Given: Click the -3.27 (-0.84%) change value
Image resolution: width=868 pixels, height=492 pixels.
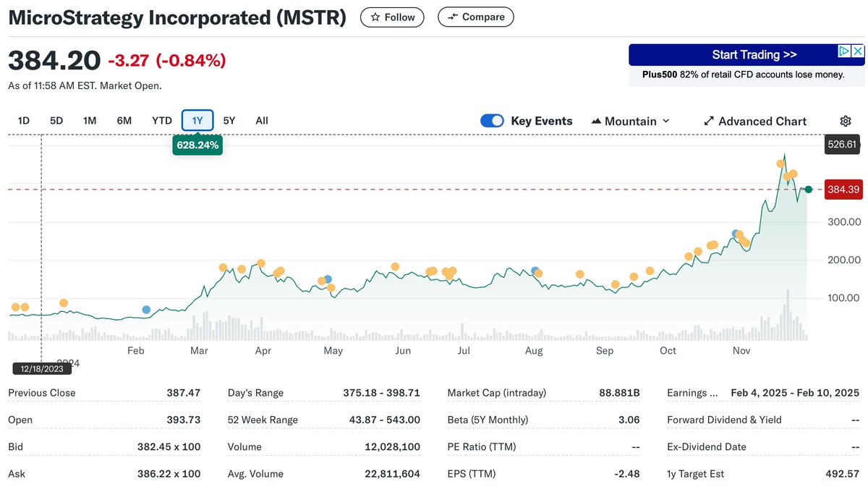Looking at the screenshot, I should pos(167,61).
